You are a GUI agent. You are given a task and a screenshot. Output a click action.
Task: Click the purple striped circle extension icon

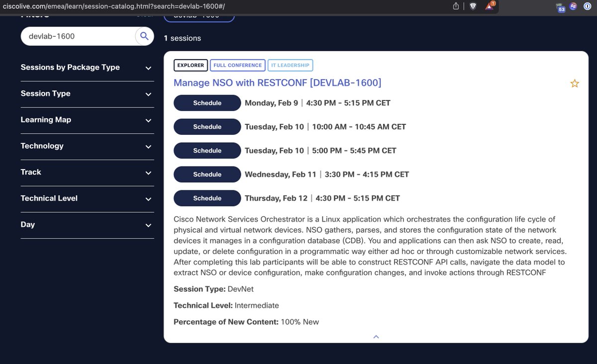573,6
